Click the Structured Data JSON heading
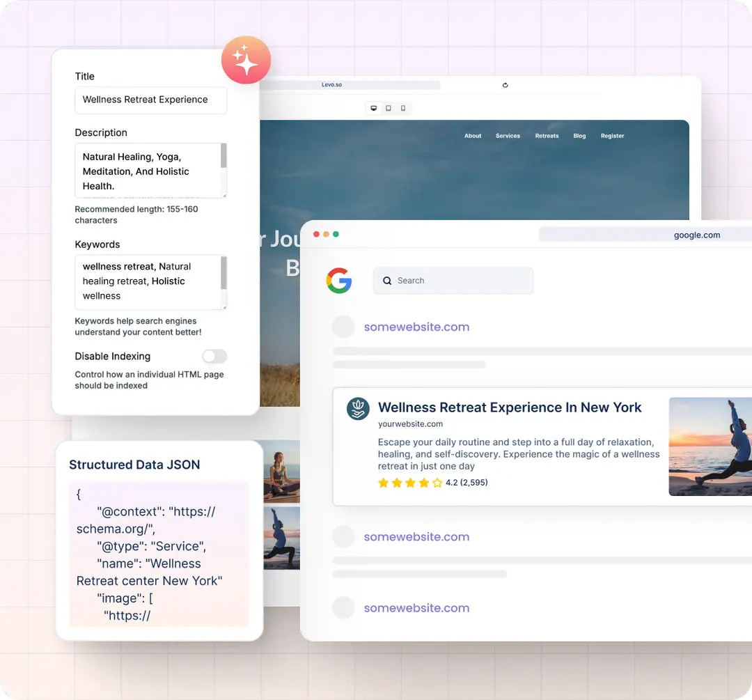The height and width of the screenshot is (700, 752). click(134, 465)
